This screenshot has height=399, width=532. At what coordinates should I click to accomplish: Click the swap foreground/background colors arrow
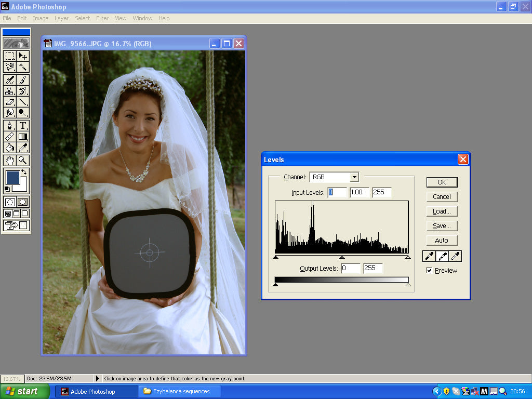click(24, 172)
